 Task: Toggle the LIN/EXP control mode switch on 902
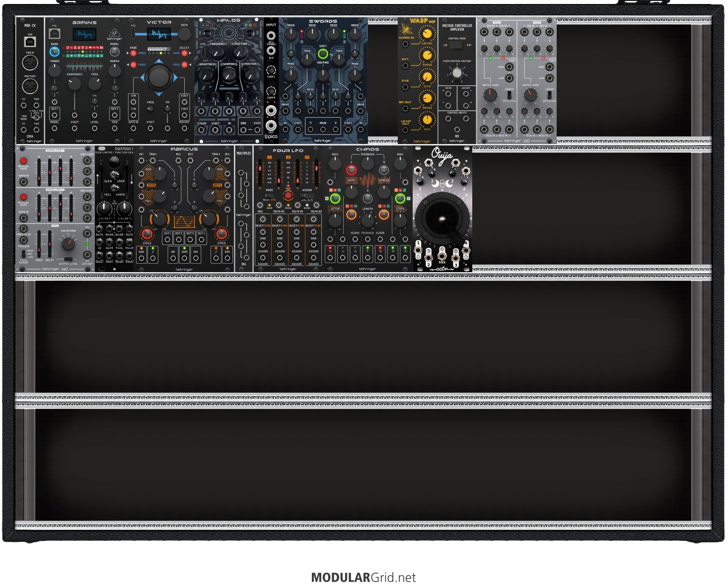click(457, 45)
